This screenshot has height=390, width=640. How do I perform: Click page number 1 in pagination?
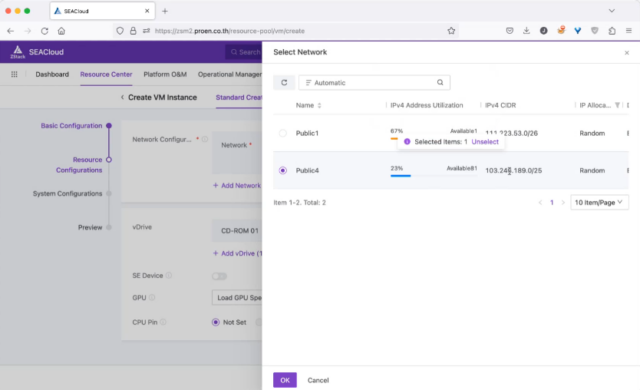click(x=551, y=202)
